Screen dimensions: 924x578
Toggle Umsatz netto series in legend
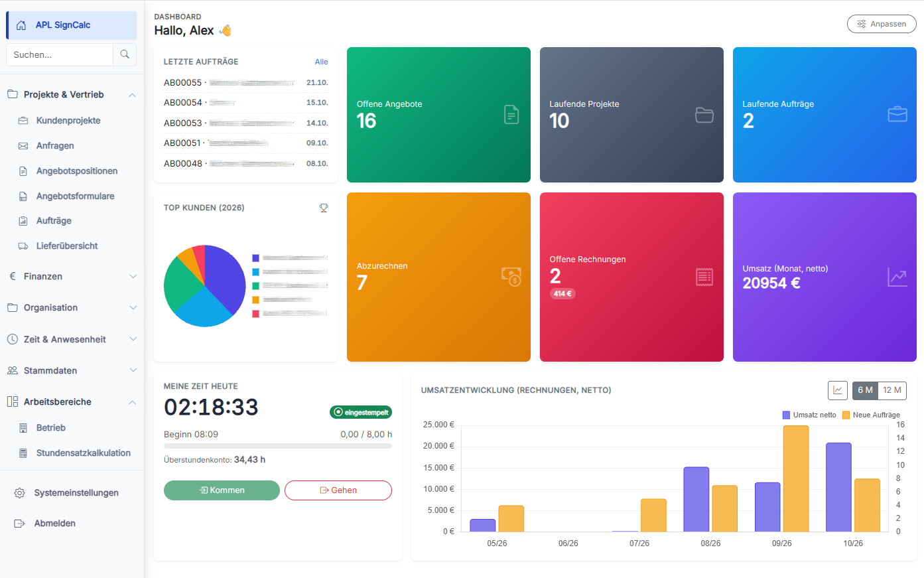(x=809, y=415)
